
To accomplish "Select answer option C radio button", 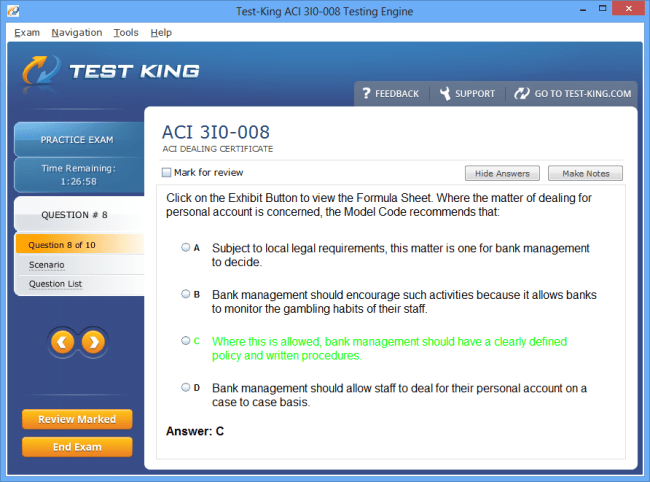I will tap(186, 341).
